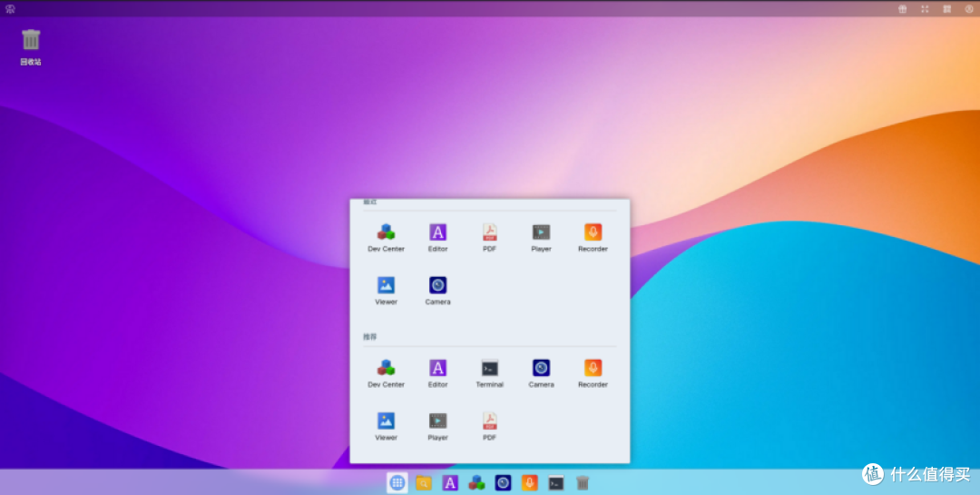Click the app launcher grid button in dock
The image size is (980, 495).
click(x=397, y=482)
